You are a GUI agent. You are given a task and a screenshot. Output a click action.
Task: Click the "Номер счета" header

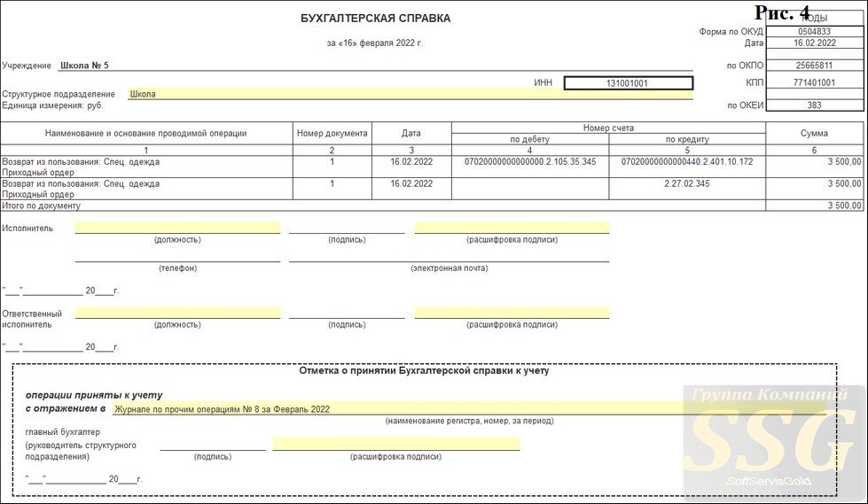pos(608,128)
